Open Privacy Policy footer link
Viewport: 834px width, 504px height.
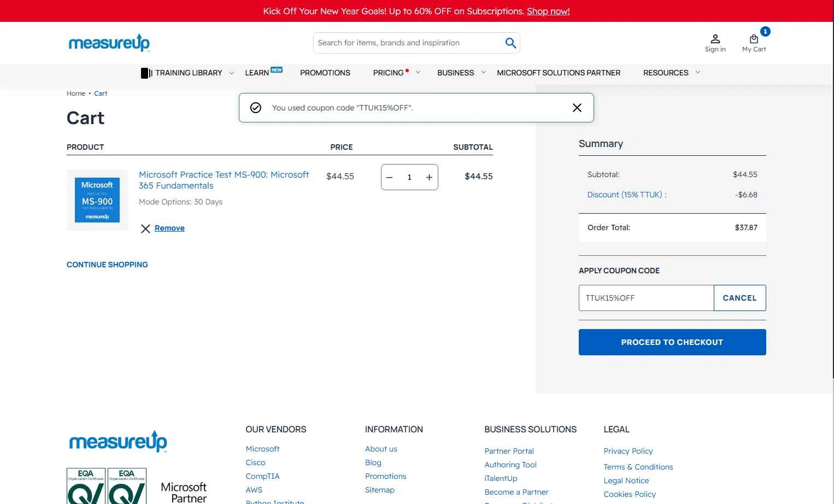(628, 451)
